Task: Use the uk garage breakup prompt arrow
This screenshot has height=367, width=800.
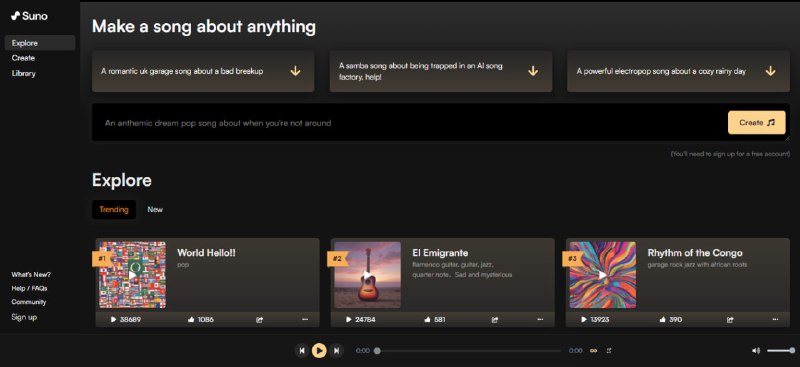Action: (x=295, y=71)
